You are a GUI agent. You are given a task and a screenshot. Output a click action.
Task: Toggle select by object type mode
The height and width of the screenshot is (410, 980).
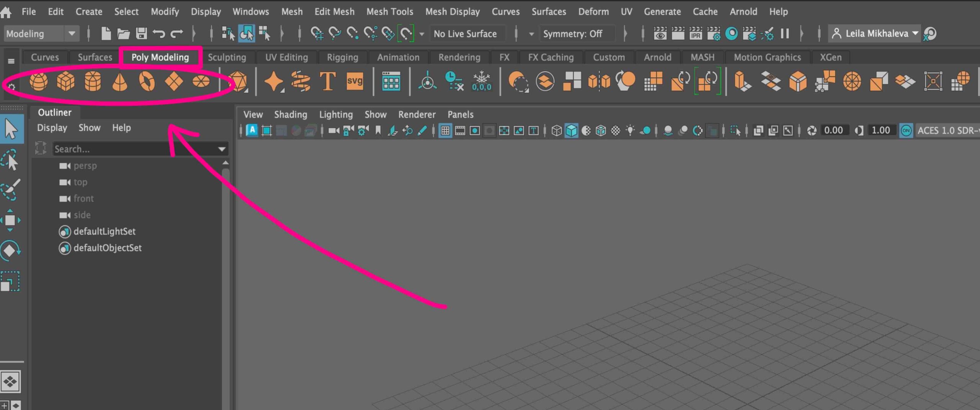click(x=246, y=34)
